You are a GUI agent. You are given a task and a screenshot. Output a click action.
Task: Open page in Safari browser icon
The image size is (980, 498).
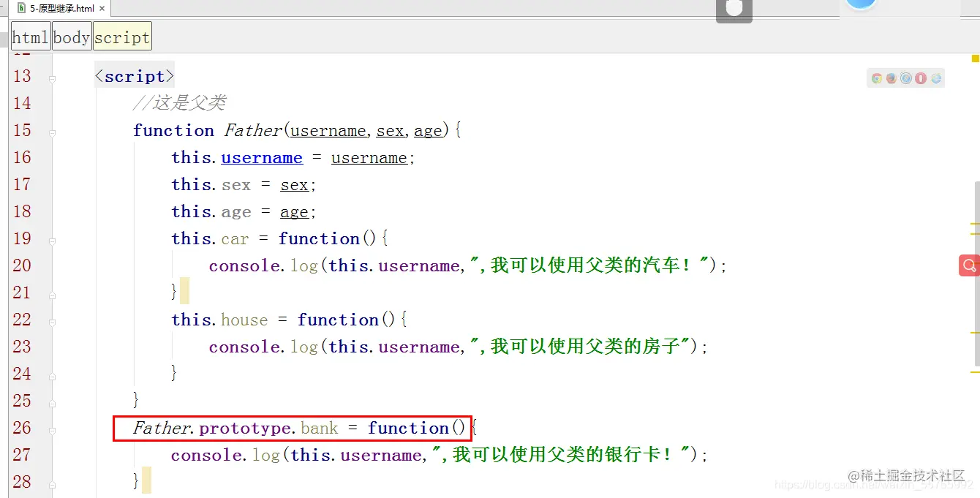tap(906, 78)
